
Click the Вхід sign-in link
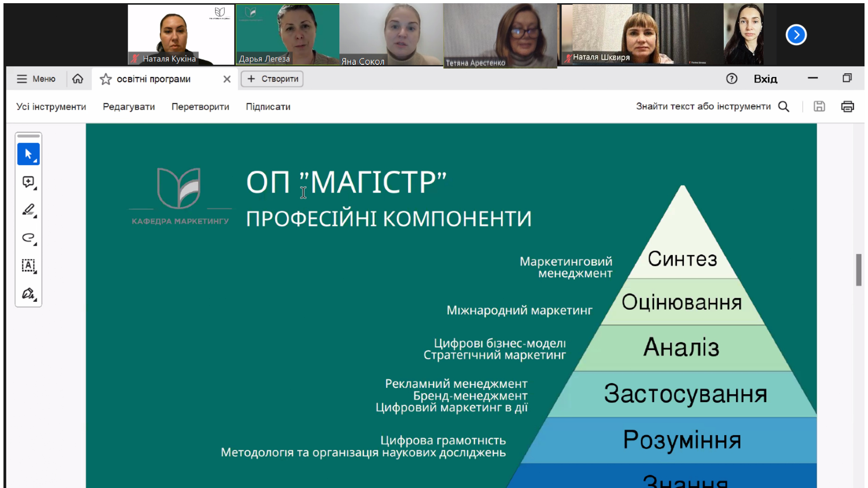(765, 79)
